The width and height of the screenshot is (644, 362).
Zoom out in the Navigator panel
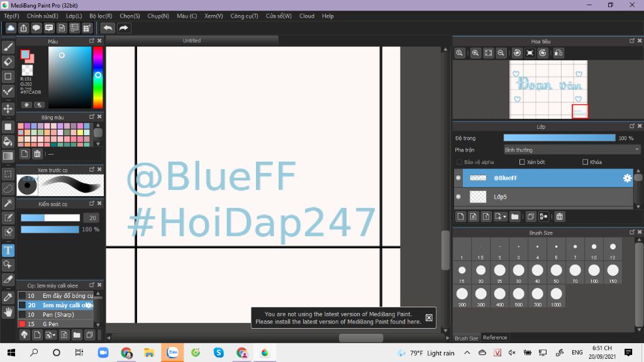coord(501,53)
